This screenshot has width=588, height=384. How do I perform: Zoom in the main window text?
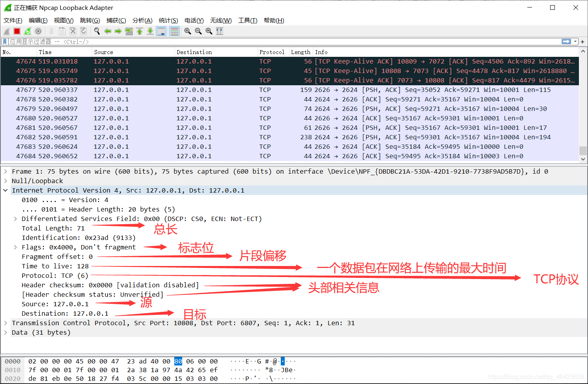(x=188, y=31)
